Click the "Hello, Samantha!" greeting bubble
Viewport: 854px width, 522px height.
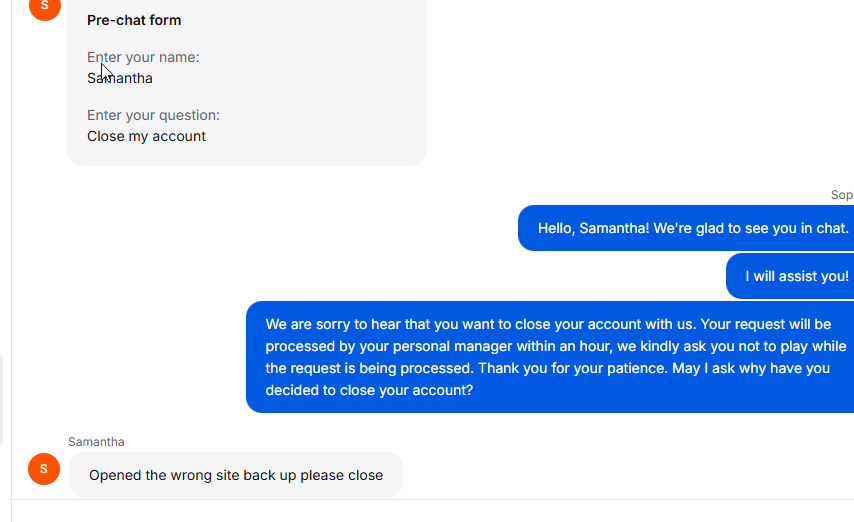(686, 228)
